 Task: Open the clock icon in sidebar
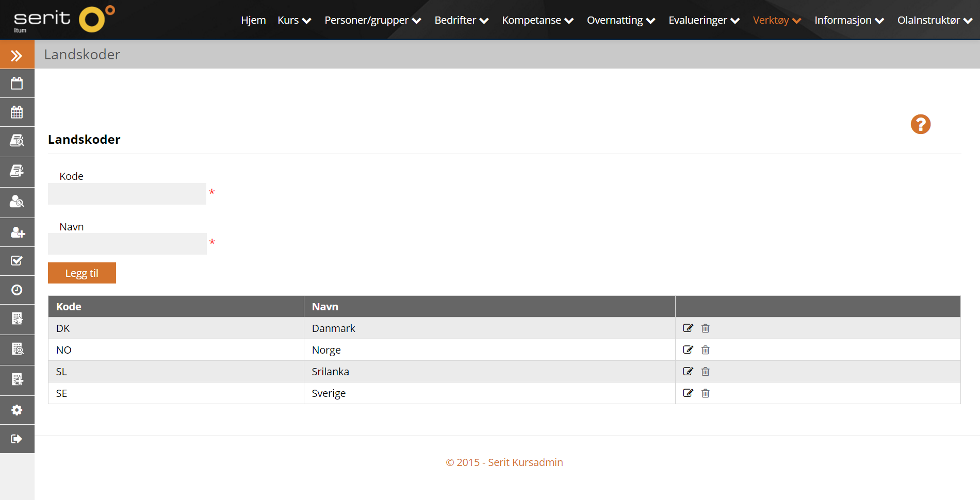[17, 290]
